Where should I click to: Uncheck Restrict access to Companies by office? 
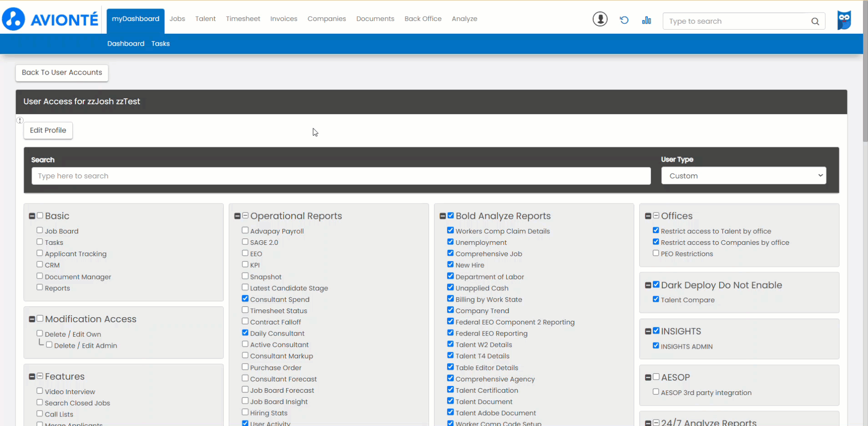(656, 242)
